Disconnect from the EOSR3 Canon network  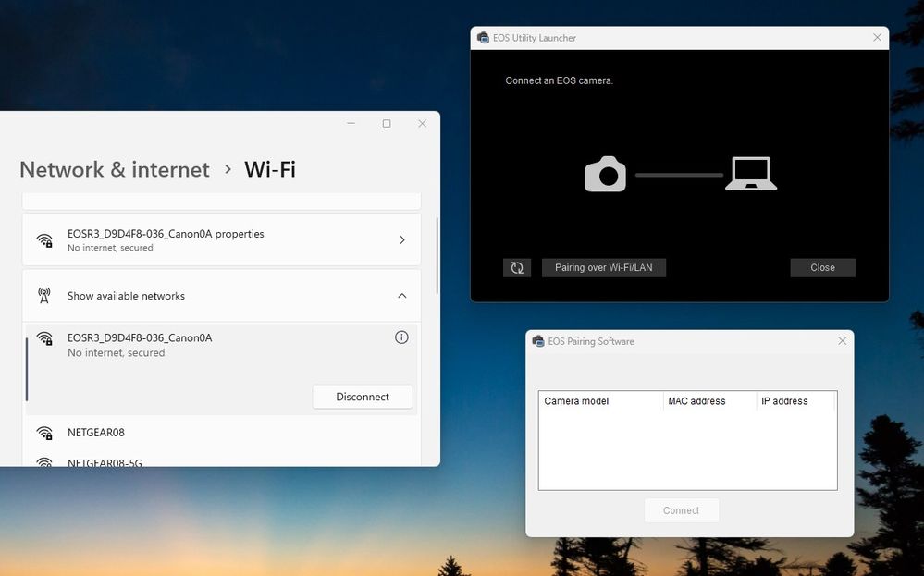[363, 397]
